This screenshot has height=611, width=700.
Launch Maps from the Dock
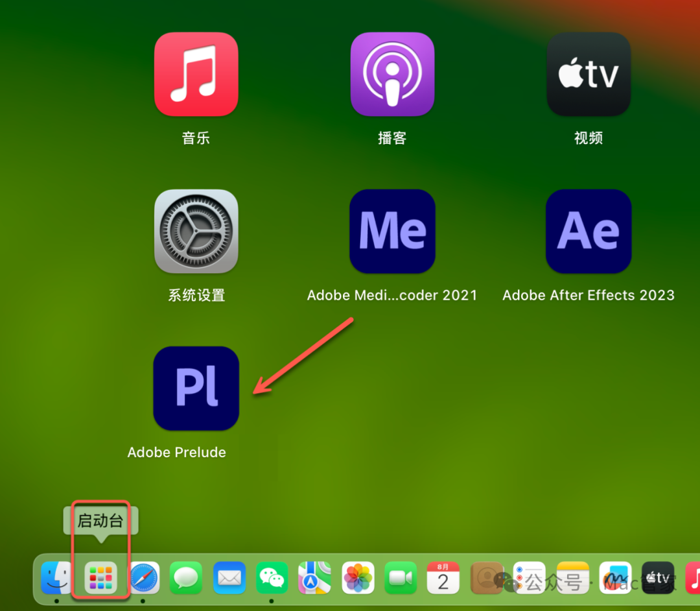315,578
